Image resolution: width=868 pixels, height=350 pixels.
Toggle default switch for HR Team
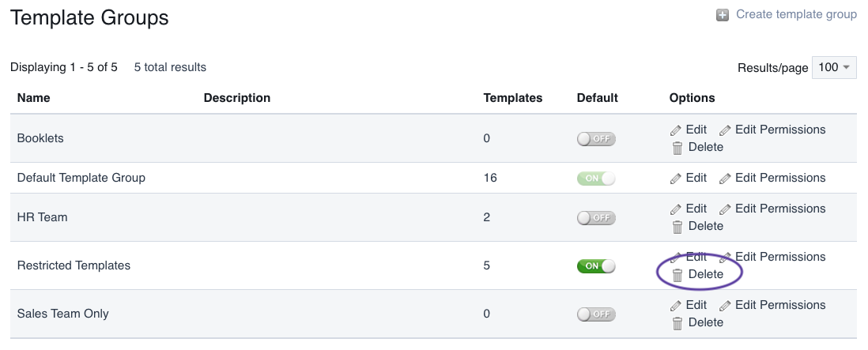pyautogui.click(x=596, y=218)
